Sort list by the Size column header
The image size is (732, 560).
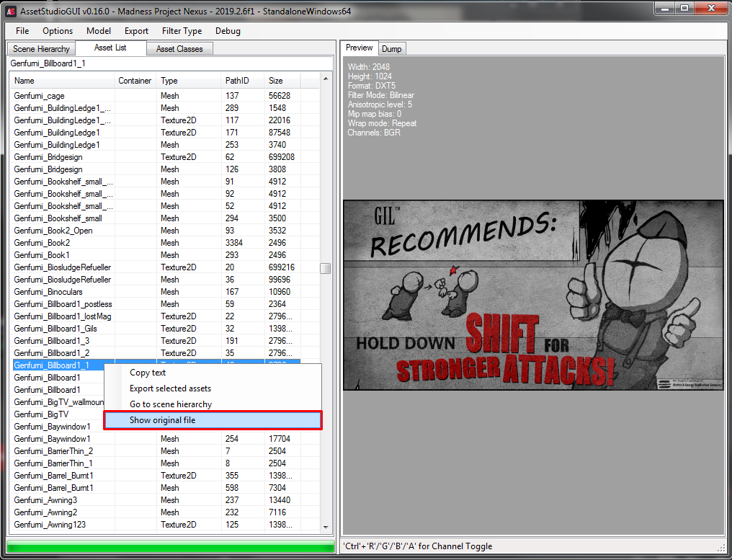click(281, 81)
